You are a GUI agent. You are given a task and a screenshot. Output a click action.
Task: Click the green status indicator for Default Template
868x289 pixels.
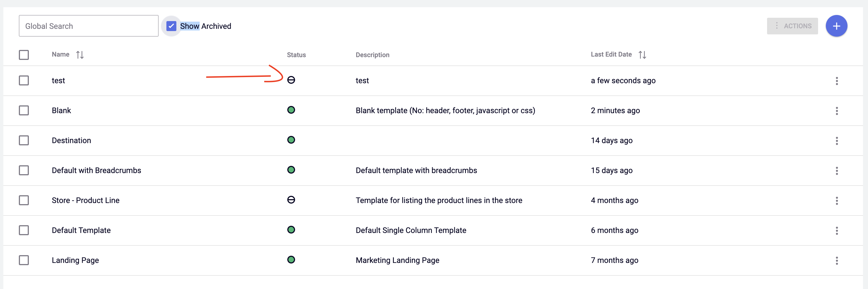pyautogui.click(x=291, y=230)
